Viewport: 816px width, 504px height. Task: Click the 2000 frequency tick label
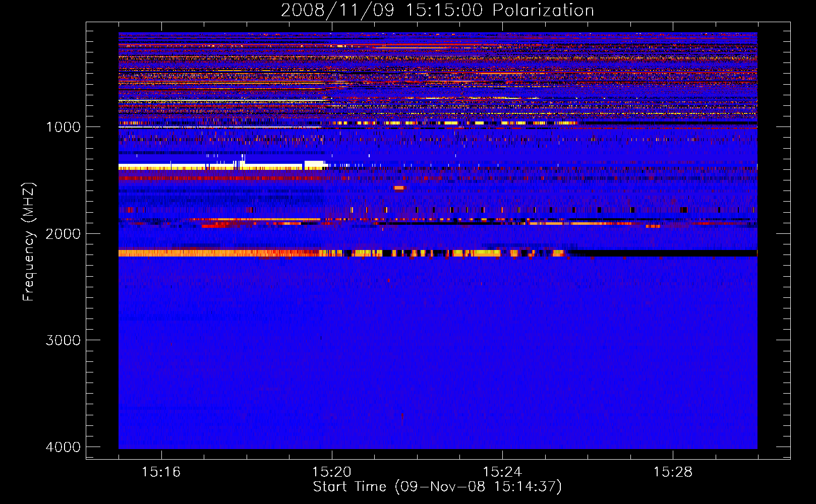tap(63, 234)
